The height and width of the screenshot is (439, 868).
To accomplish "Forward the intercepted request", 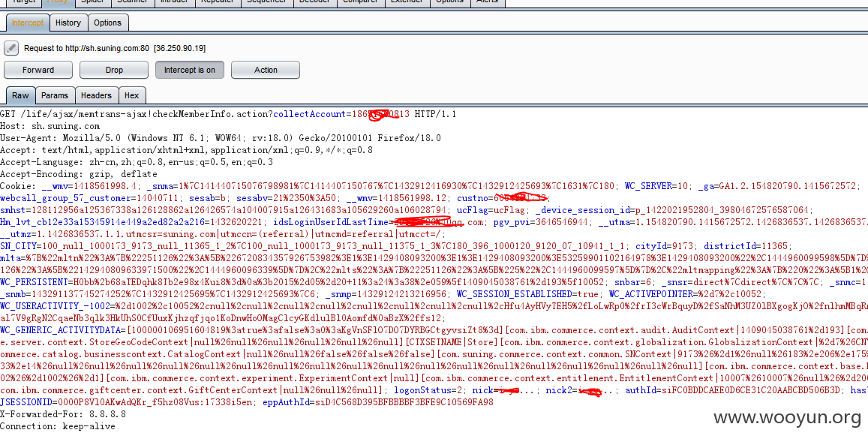I will (38, 70).
